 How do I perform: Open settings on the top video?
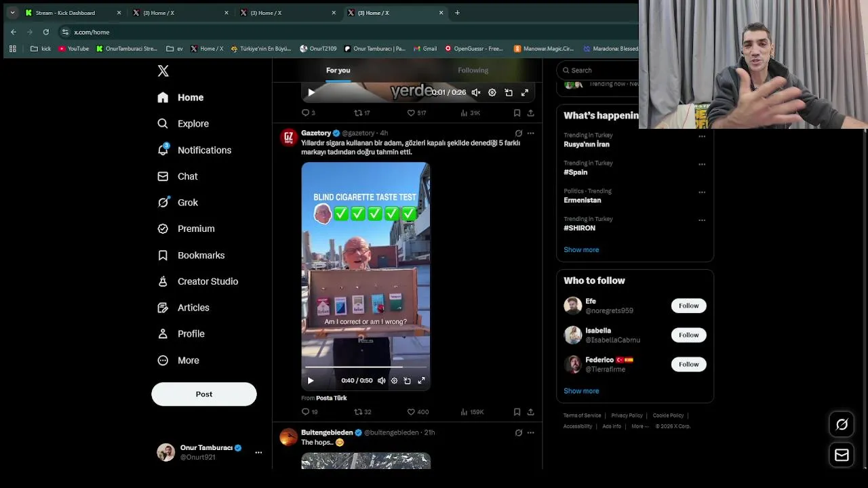[492, 93]
